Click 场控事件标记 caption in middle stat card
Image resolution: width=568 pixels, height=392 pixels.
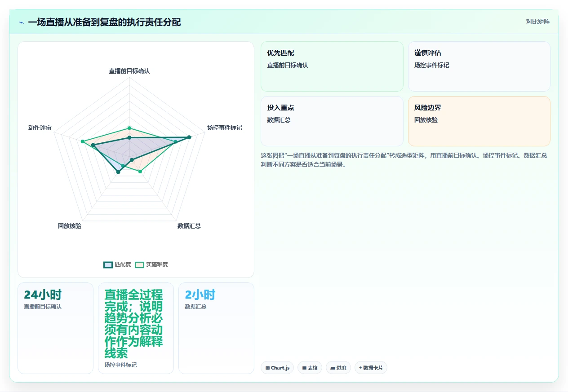coord(120,365)
